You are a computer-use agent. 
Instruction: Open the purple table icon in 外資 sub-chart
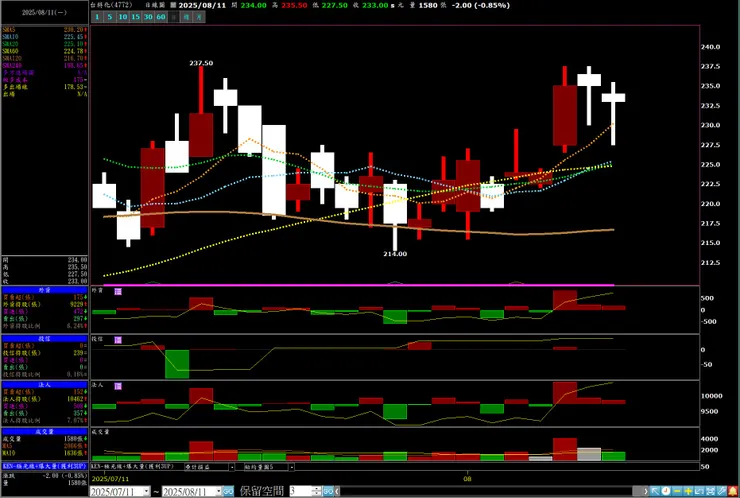pos(118,292)
